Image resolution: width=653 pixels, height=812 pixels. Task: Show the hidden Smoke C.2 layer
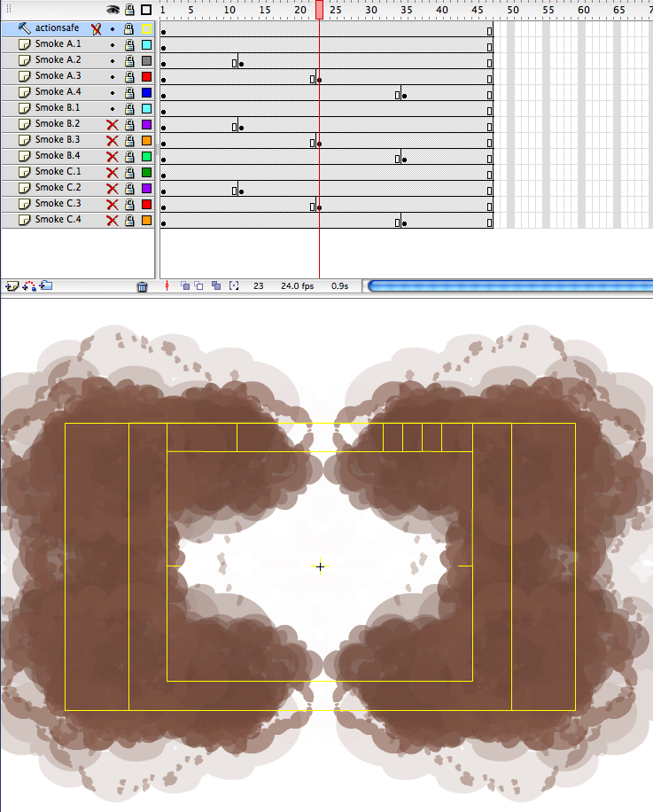coord(113,189)
